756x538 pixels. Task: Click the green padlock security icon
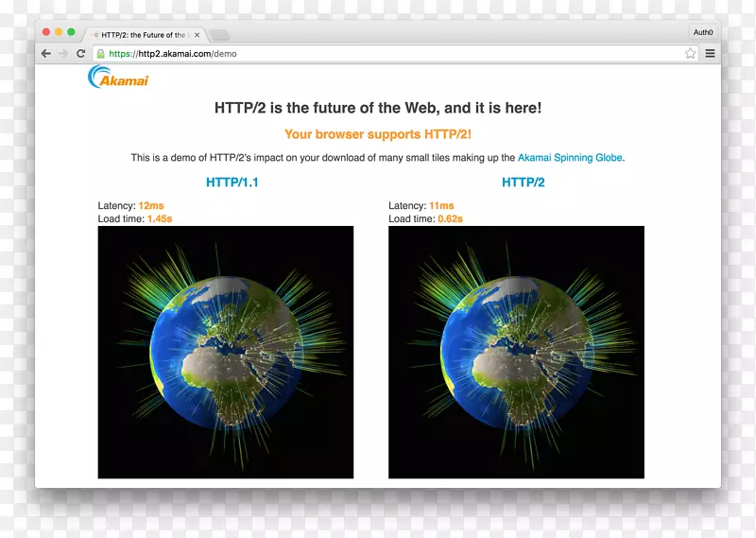101,54
